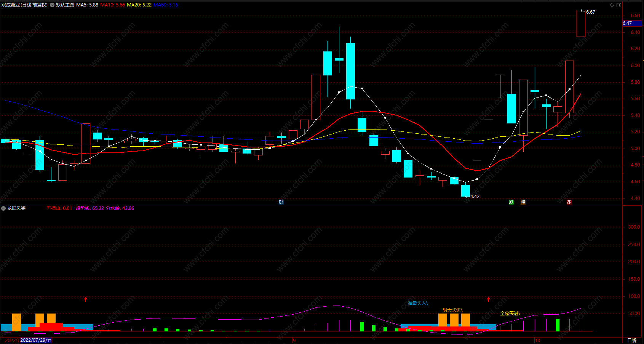644x344 pixels.
Task: Click the 50.00 indicator axis label
Action: [634, 314]
